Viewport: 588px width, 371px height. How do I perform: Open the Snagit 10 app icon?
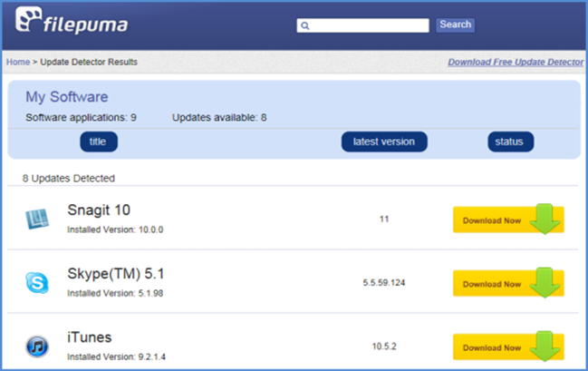[37, 219]
